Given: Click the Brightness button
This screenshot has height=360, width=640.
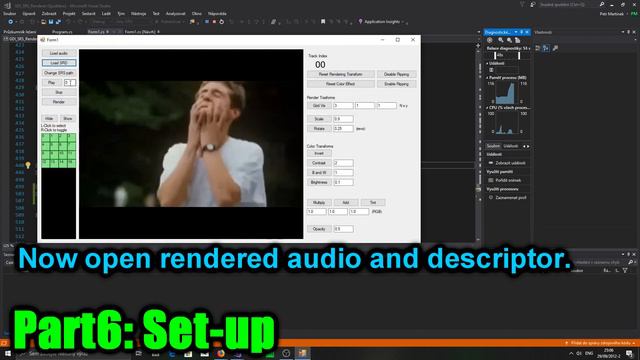Looking at the screenshot, I should (x=319, y=182).
